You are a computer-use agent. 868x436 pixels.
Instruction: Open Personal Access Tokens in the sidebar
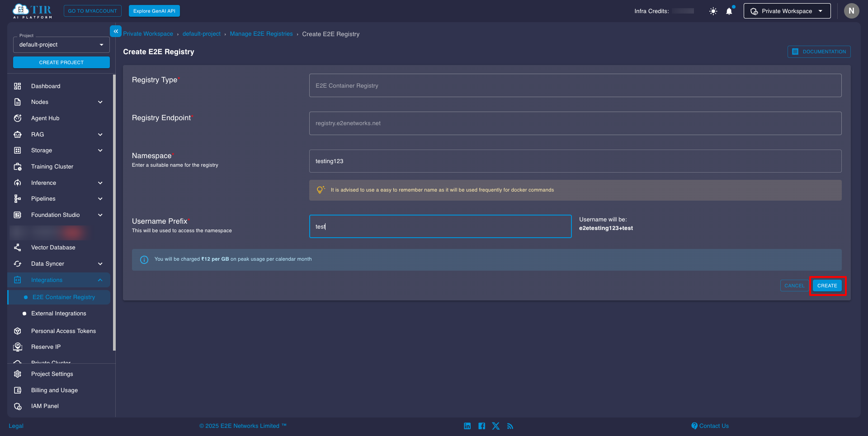point(63,331)
